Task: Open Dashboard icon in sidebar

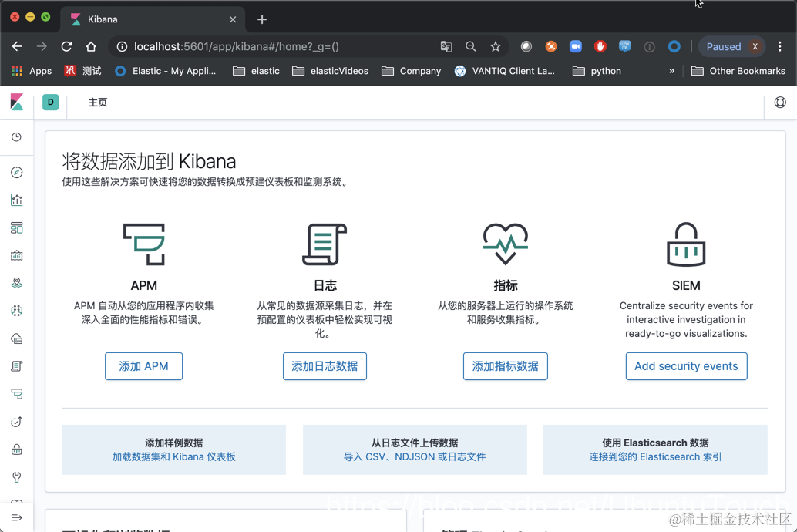Action: click(17, 228)
